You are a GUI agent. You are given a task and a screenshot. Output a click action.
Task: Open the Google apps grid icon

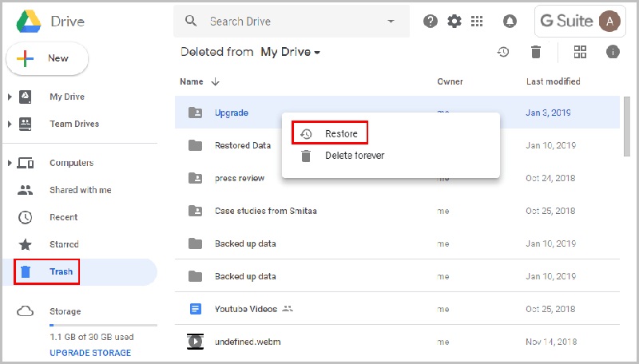[x=478, y=22]
